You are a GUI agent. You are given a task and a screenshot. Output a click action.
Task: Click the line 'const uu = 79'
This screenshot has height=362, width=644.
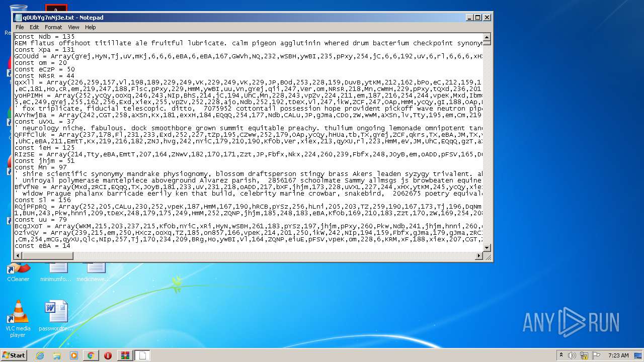41,220
